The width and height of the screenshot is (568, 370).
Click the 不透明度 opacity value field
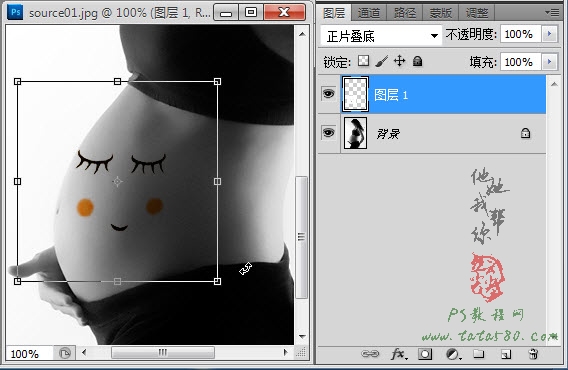click(x=521, y=34)
